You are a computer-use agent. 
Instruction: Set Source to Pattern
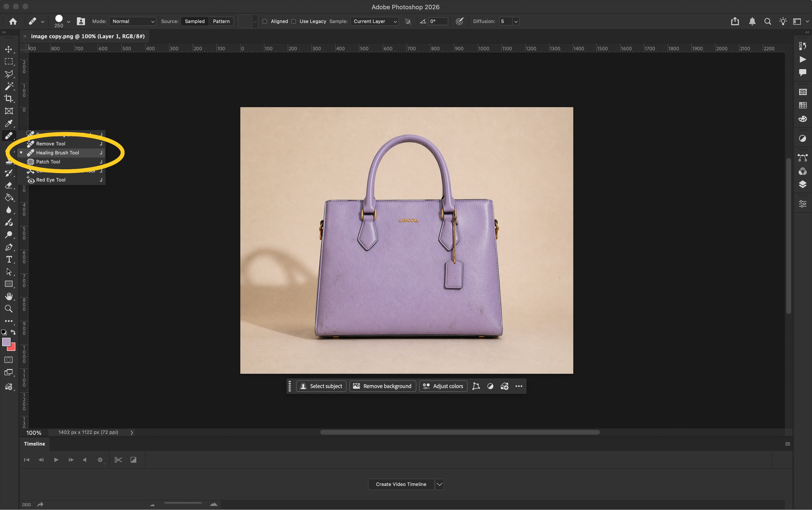tap(221, 21)
